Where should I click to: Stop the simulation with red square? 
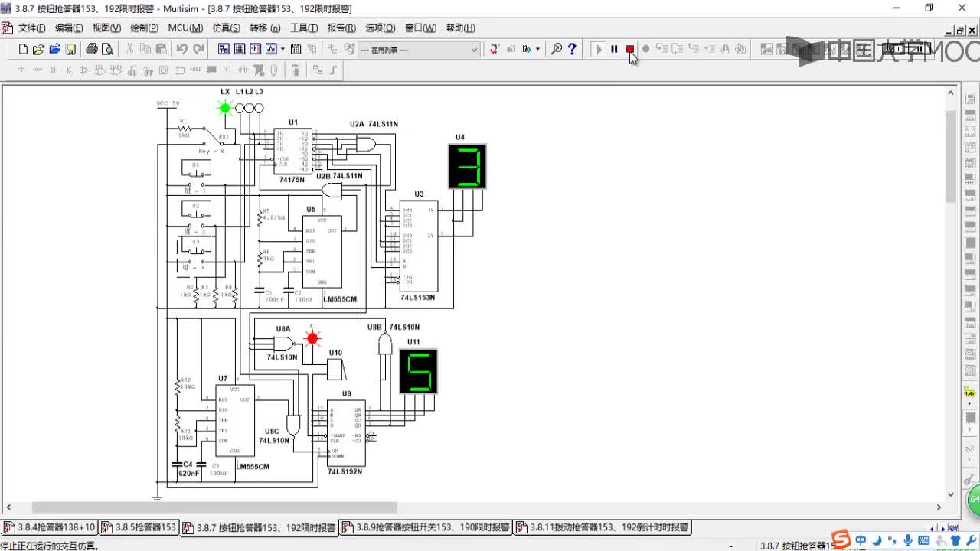(x=630, y=49)
